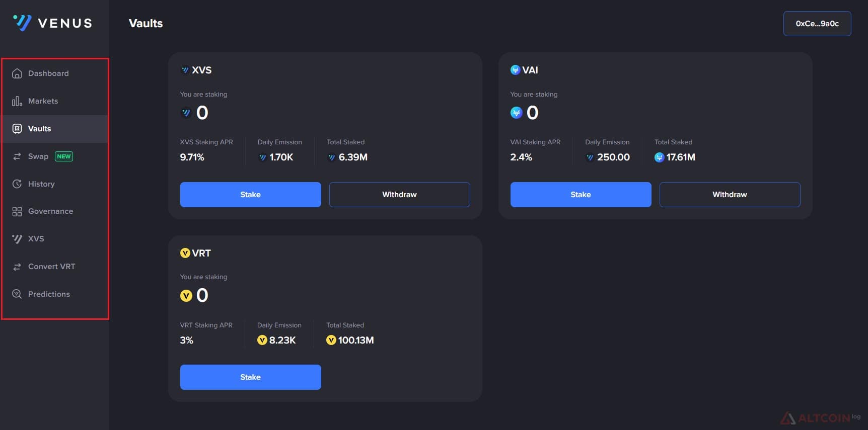Image resolution: width=868 pixels, height=430 pixels.
Task: Select Convert VRT in sidebar
Action: [55, 267]
